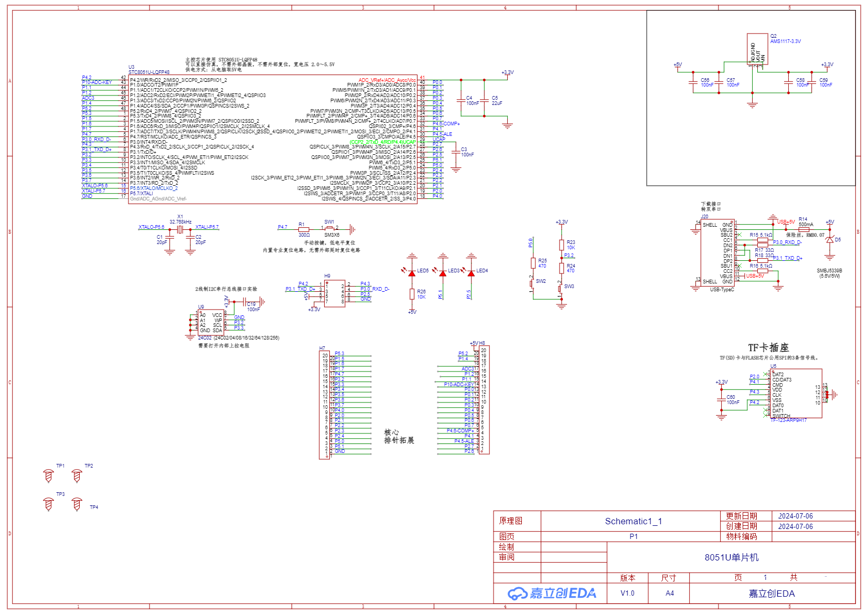Select resistor R23 10K symbol

561,245
